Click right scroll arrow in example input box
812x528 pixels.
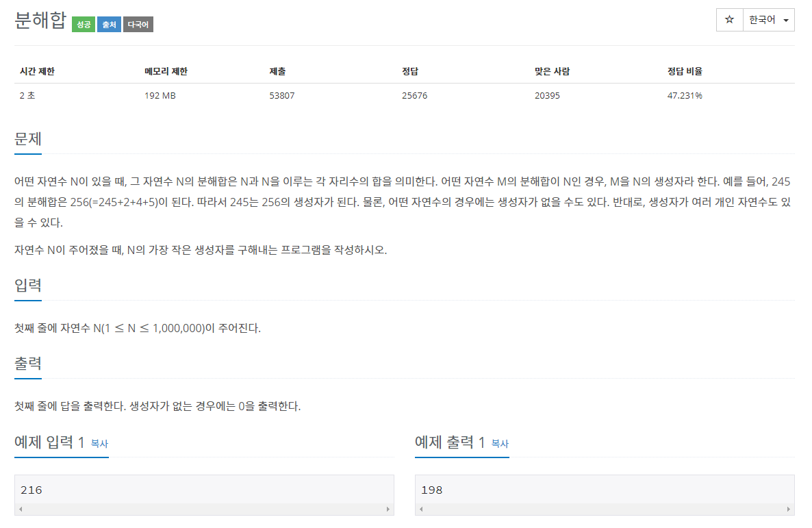[x=388, y=510]
